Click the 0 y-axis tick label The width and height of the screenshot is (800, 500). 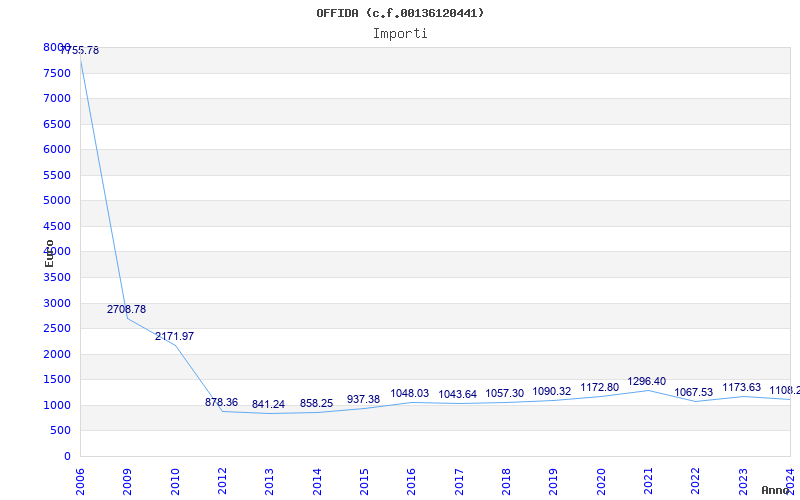pyautogui.click(x=67, y=457)
